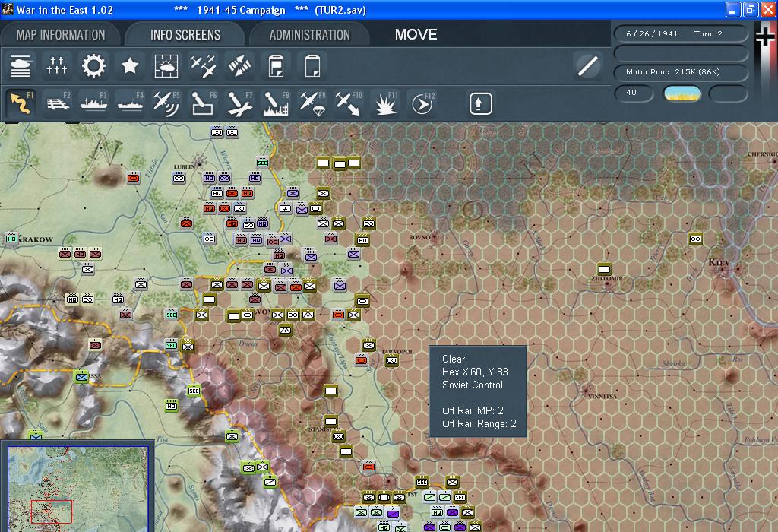Select F6 Bomb unit mode
Viewport: 778px width, 532px height.
[203, 103]
